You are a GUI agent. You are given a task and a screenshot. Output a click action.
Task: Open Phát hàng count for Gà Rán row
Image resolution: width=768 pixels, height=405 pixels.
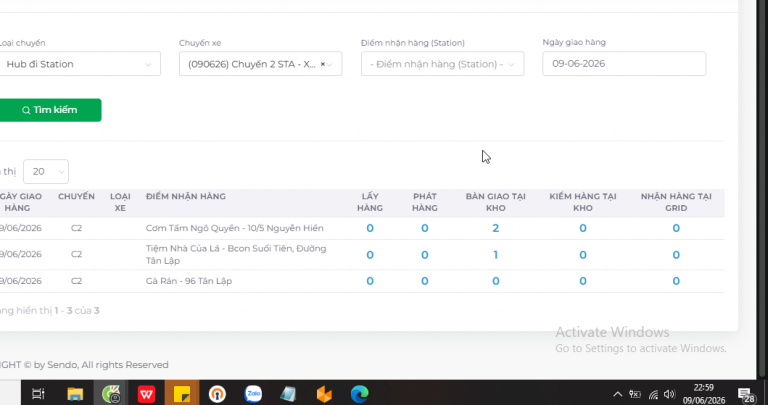(425, 281)
